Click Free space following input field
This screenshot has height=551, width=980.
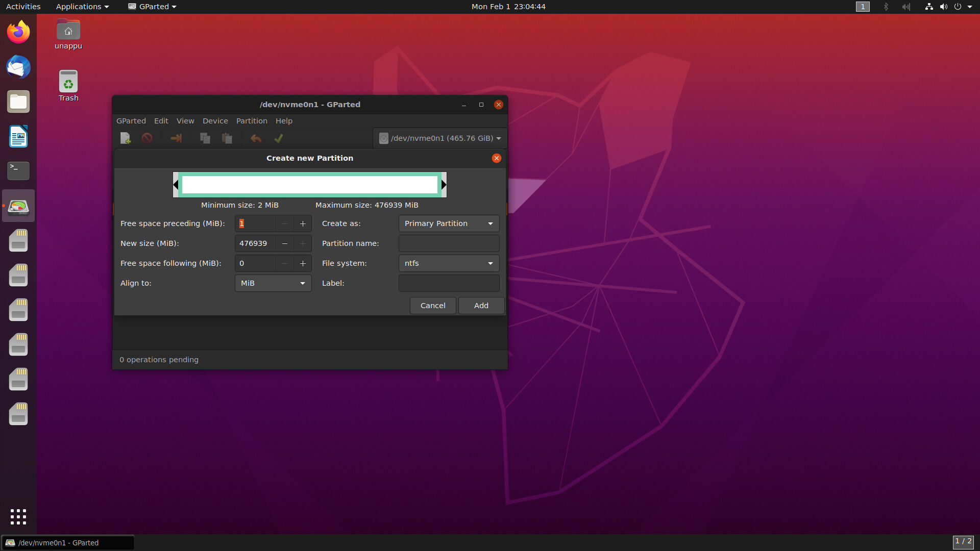[255, 263]
